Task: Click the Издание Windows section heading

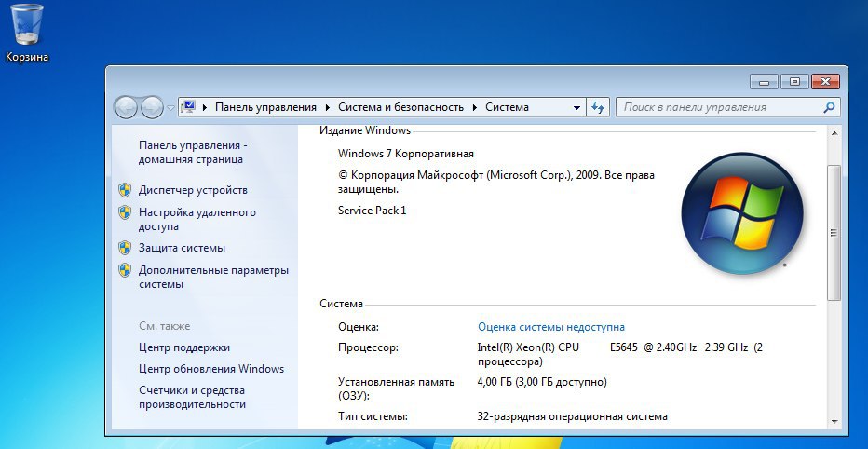Action: (x=365, y=130)
